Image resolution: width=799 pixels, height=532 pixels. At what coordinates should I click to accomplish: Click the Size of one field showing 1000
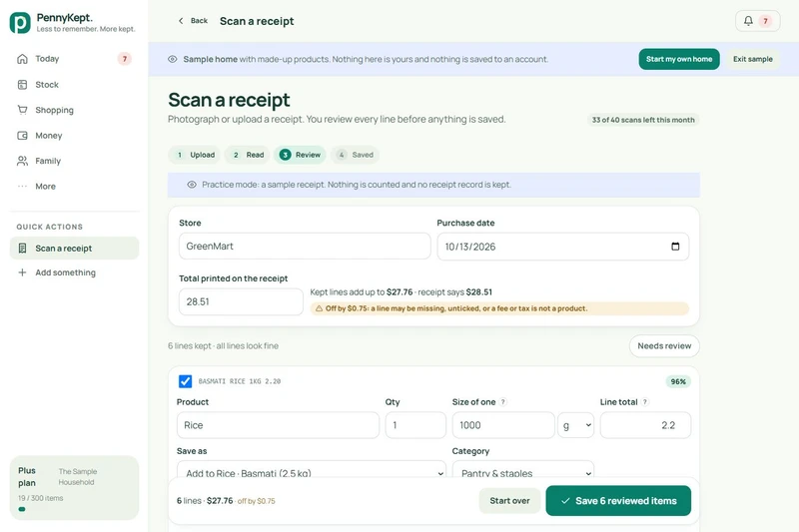(x=503, y=425)
